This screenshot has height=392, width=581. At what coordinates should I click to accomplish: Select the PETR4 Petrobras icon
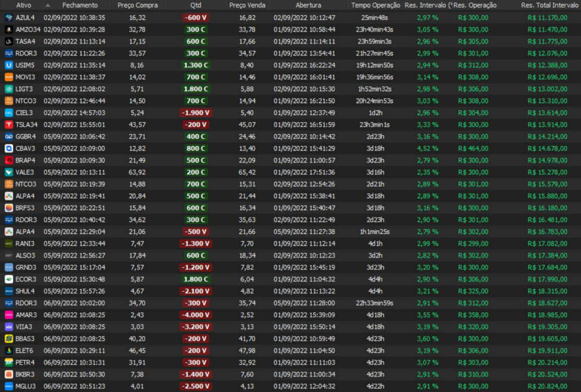[9, 362]
